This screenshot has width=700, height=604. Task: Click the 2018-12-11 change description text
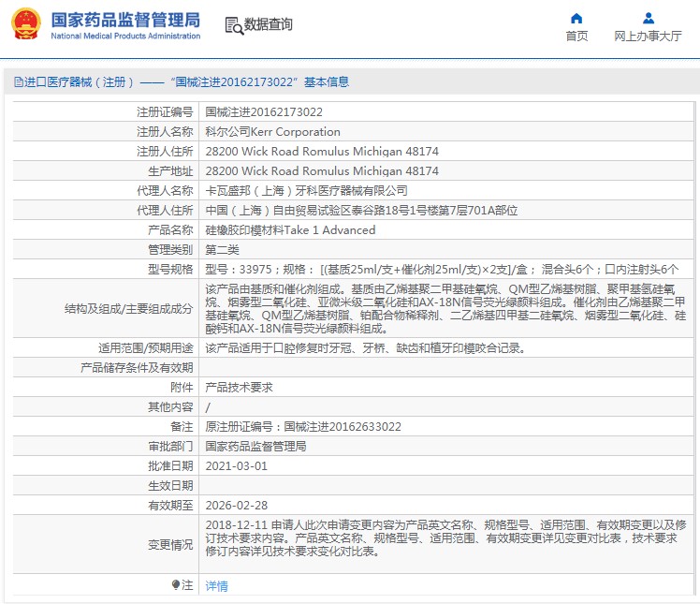445,538
